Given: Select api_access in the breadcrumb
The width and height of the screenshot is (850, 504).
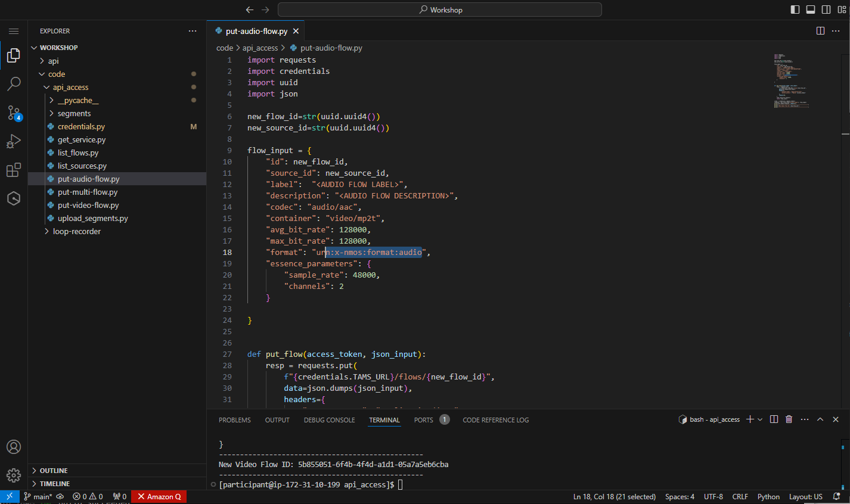Looking at the screenshot, I should 260,48.
